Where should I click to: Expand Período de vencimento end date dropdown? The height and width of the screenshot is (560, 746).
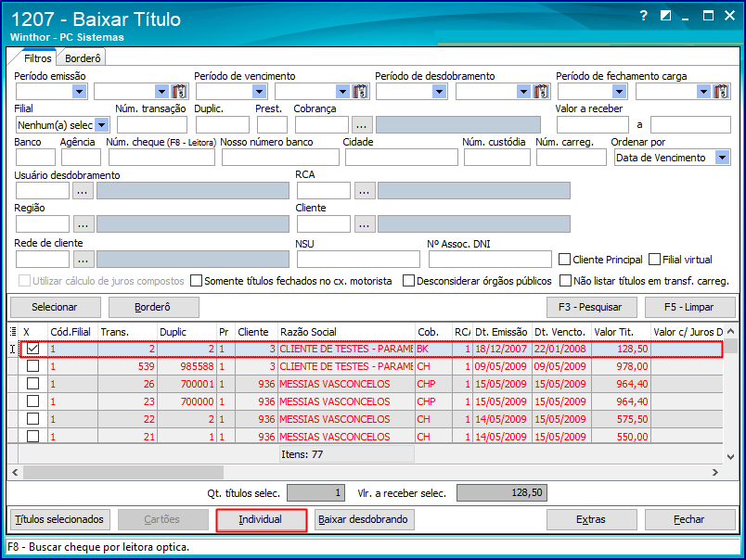(343, 91)
